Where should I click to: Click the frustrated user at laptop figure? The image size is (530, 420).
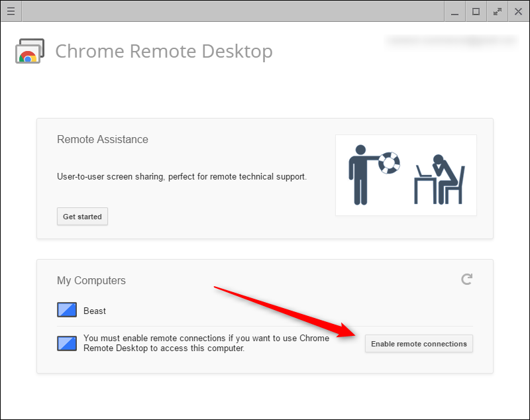(x=440, y=178)
